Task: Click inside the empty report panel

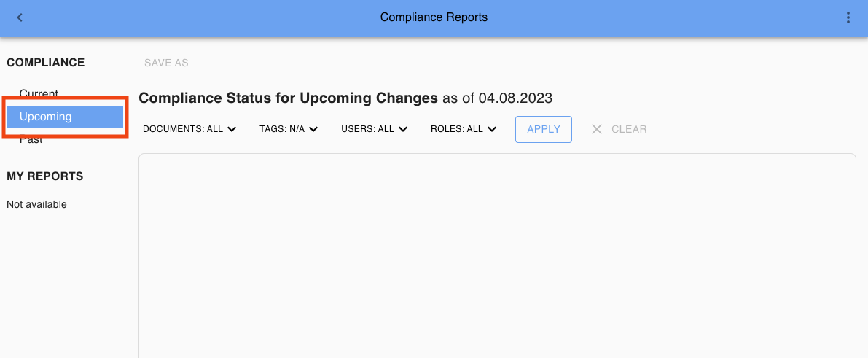Action: [x=496, y=255]
